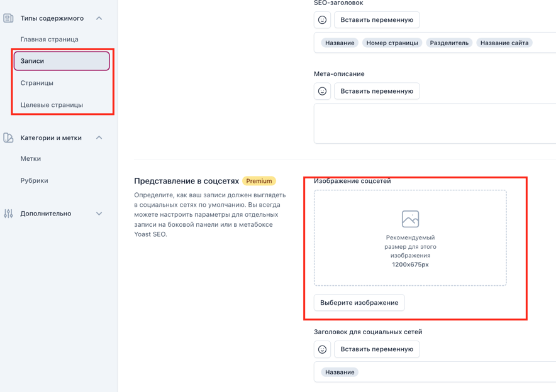556x392 pixels.
Task: Open Метки taxonomy settings
Action: 30,159
